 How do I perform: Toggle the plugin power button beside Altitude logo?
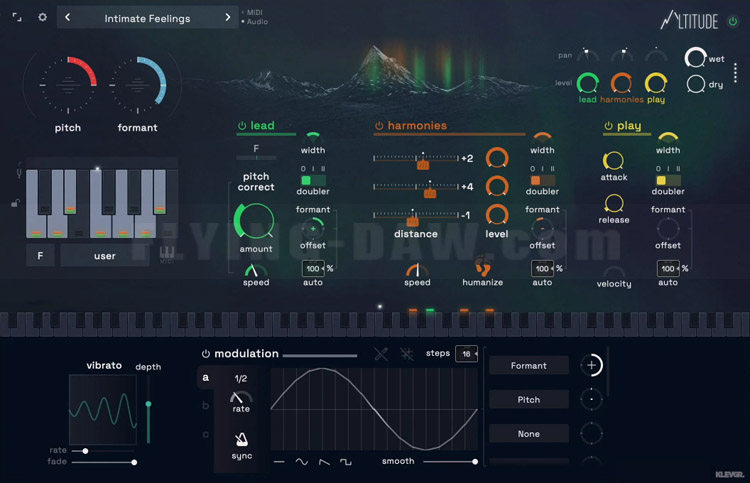click(733, 21)
